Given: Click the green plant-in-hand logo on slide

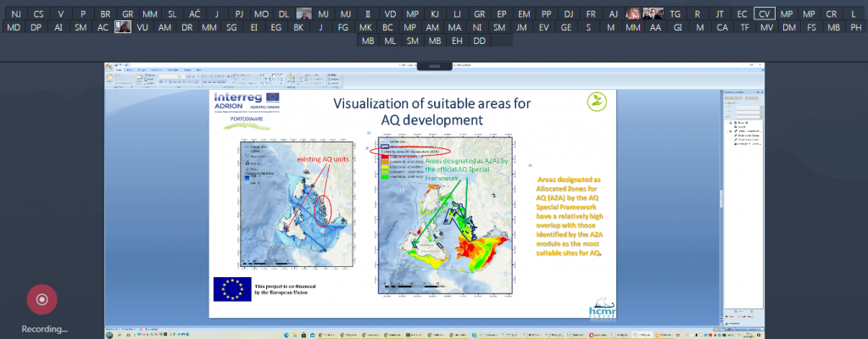Looking at the screenshot, I should click(x=597, y=102).
